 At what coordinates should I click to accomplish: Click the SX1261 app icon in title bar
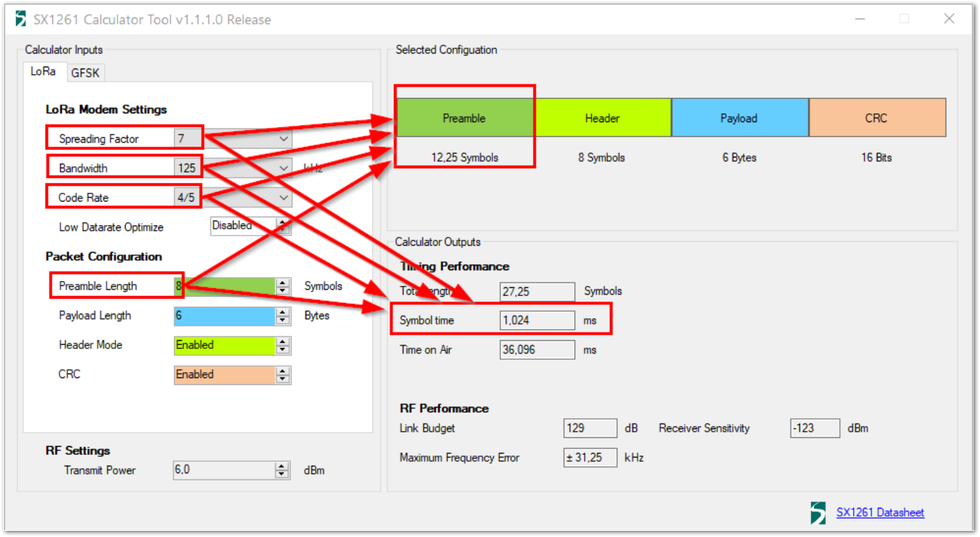(x=21, y=19)
